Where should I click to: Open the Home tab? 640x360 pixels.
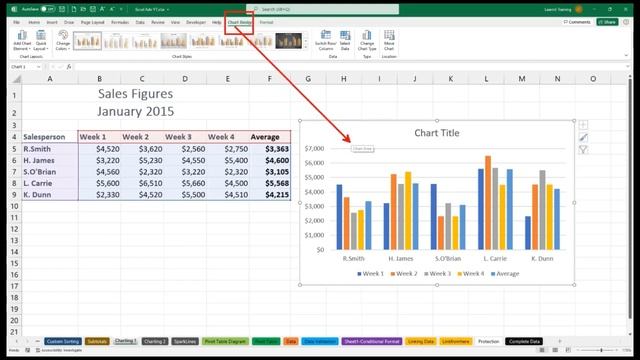point(34,22)
